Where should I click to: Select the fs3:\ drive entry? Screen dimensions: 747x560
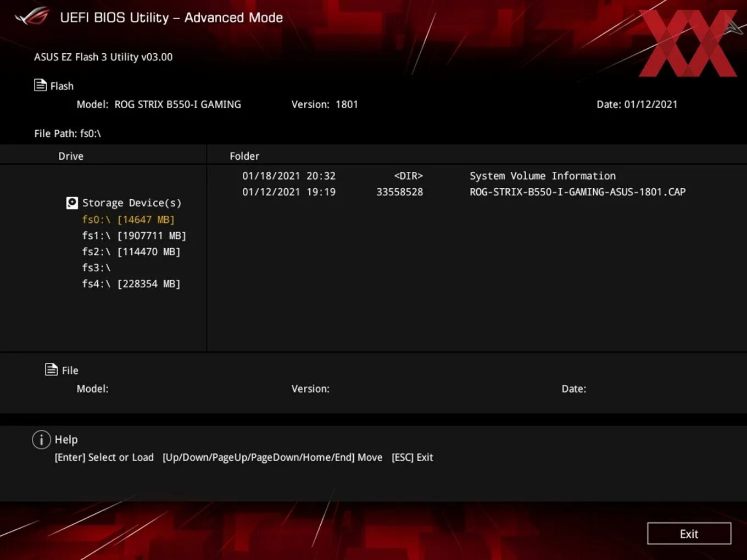click(x=96, y=267)
